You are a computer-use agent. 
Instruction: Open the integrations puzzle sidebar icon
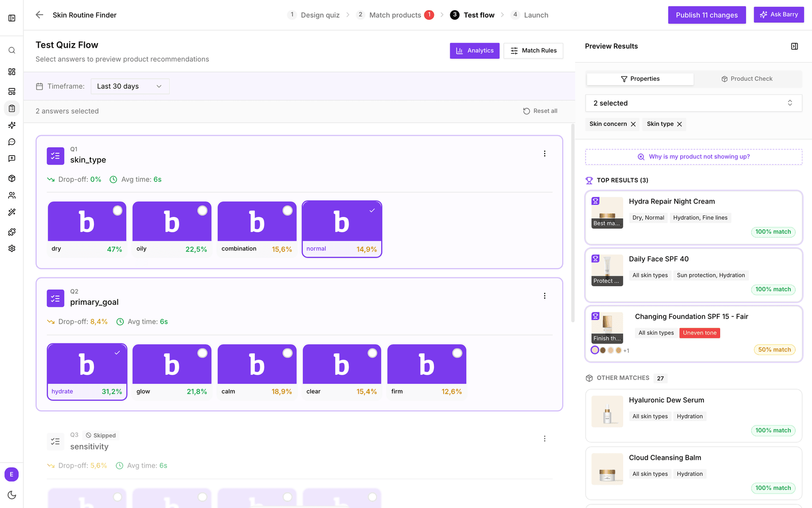click(x=12, y=232)
